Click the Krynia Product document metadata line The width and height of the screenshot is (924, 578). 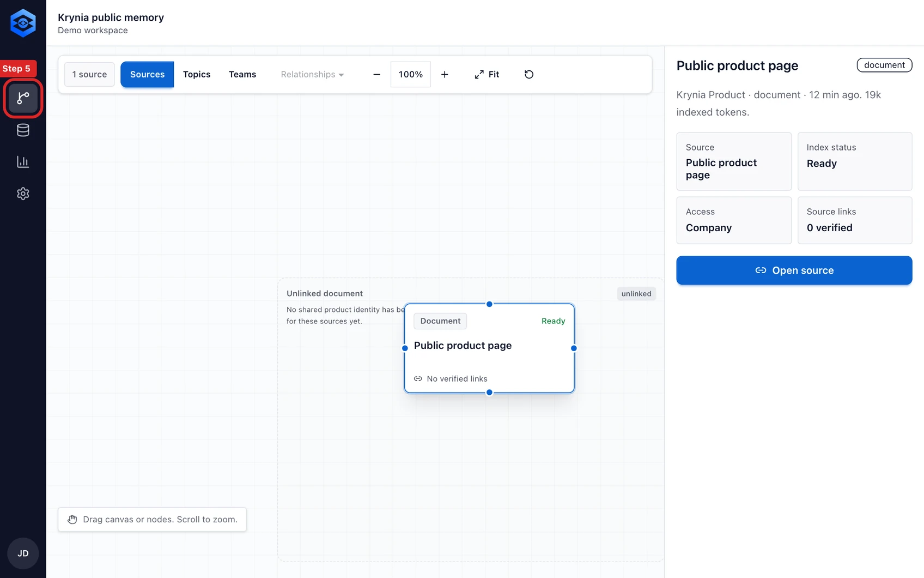(779, 104)
